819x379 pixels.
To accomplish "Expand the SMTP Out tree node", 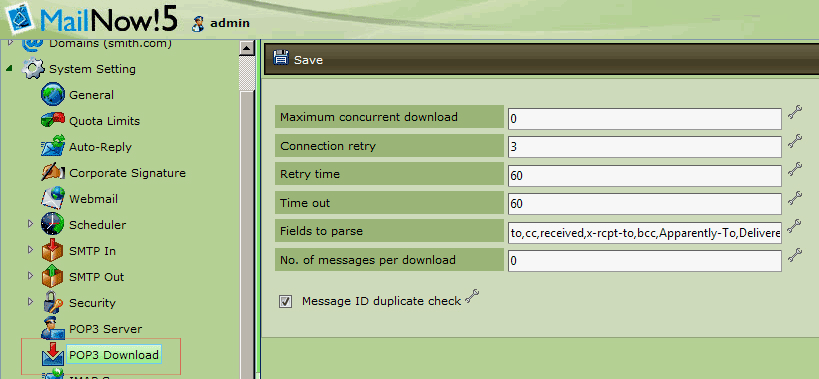I will [30, 276].
